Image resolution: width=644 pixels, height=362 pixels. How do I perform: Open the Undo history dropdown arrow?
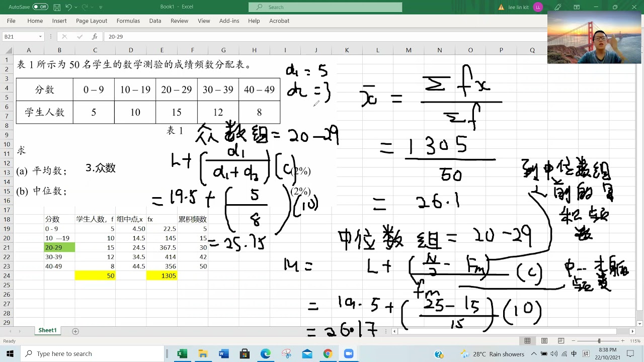click(76, 7)
